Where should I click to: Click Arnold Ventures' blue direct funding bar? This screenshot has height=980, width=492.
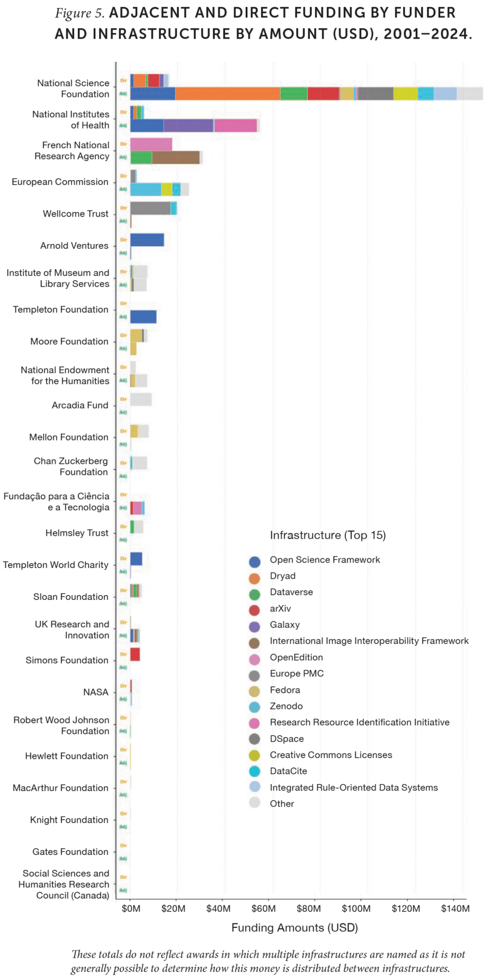click(147, 240)
